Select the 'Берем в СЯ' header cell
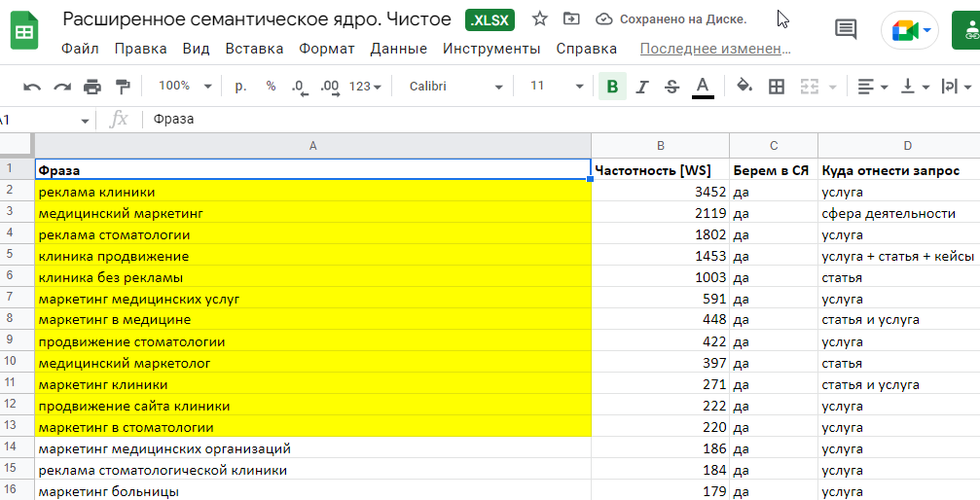Screen dimensions: 980x500 (x=773, y=170)
